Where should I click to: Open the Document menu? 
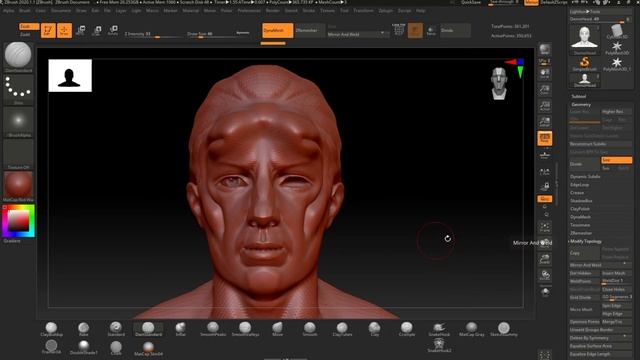[x=61, y=11]
